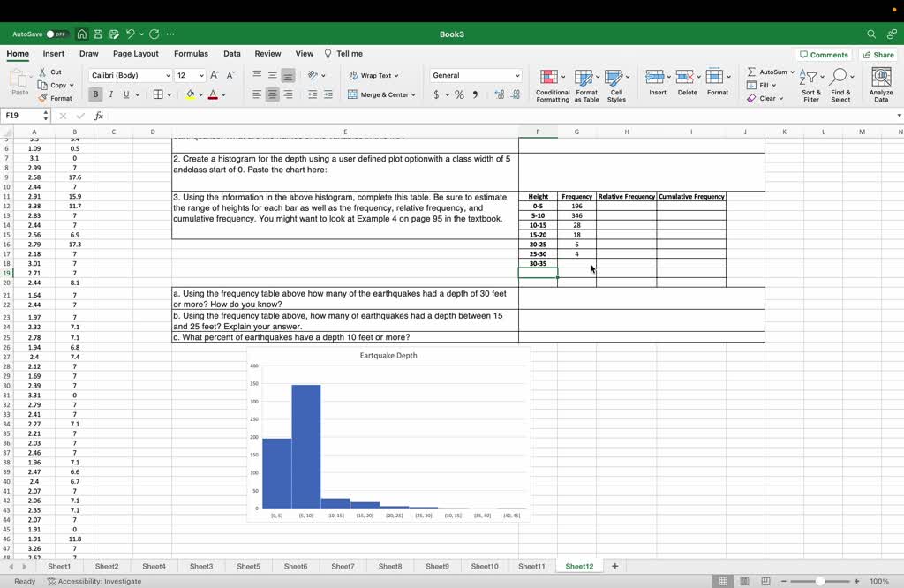
Task: Open the Sort & Filter tool
Action: (x=810, y=82)
